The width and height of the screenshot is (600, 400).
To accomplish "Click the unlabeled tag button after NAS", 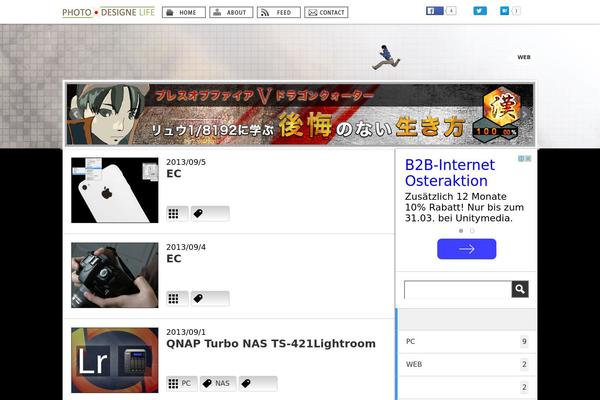I will click(x=258, y=384).
